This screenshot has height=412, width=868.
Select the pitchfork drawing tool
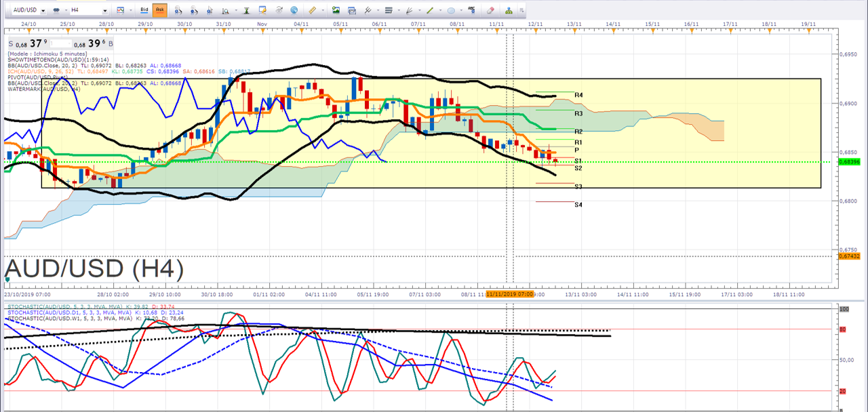(x=368, y=10)
